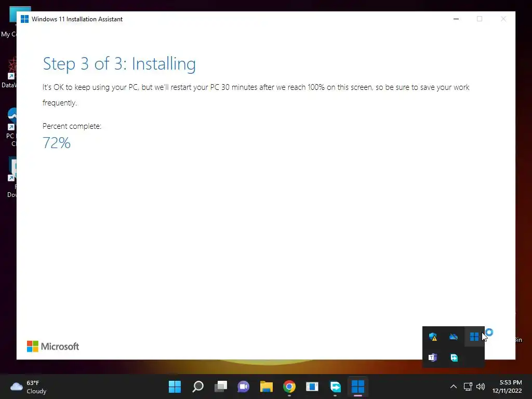This screenshot has width=532, height=399.
Task: Open Task View on taskbar
Action: click(220, 387)
